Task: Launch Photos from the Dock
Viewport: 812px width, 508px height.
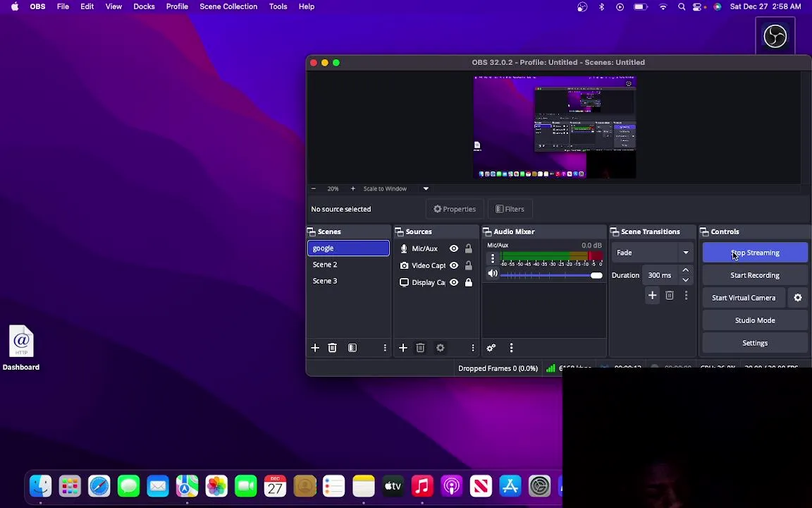Action: pyautogui.click(x=216, y=486)
